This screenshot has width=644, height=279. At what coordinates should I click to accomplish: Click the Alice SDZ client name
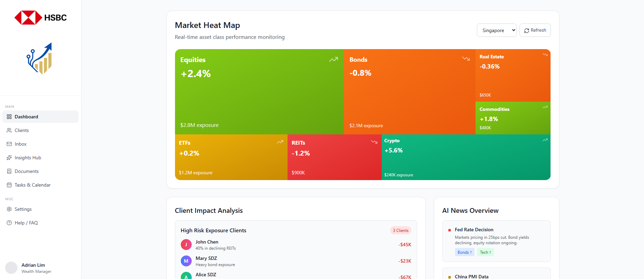click(x=206, y=275)
